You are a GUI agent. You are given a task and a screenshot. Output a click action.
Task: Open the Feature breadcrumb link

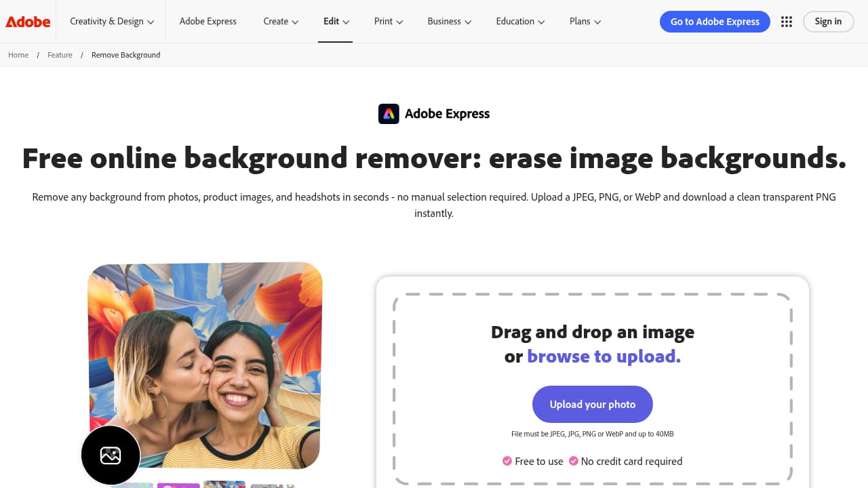tap(60, 55)
